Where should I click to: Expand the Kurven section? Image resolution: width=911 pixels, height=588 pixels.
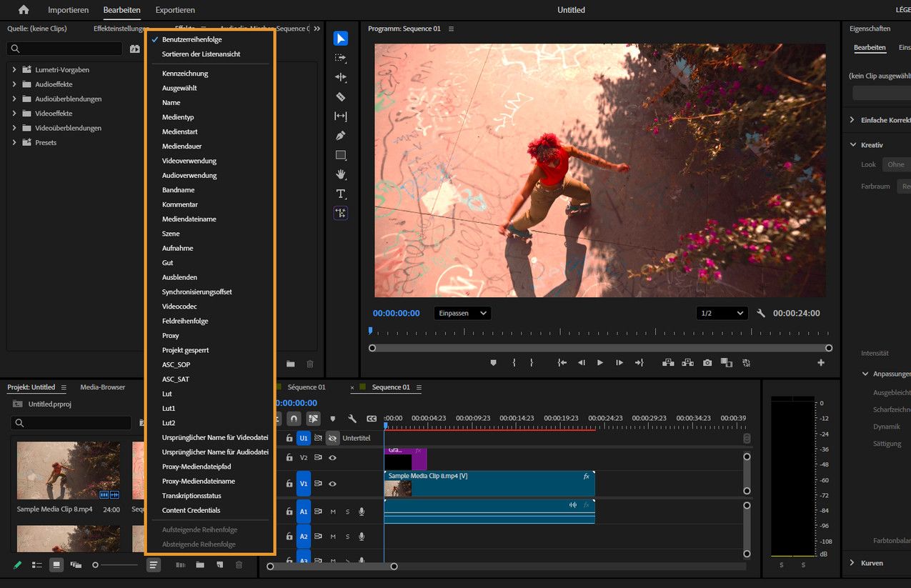pos(852,563)
